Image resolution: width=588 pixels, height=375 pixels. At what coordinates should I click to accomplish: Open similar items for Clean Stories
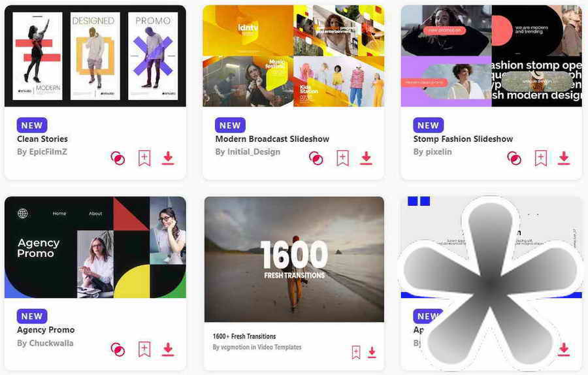coord(118,158)
